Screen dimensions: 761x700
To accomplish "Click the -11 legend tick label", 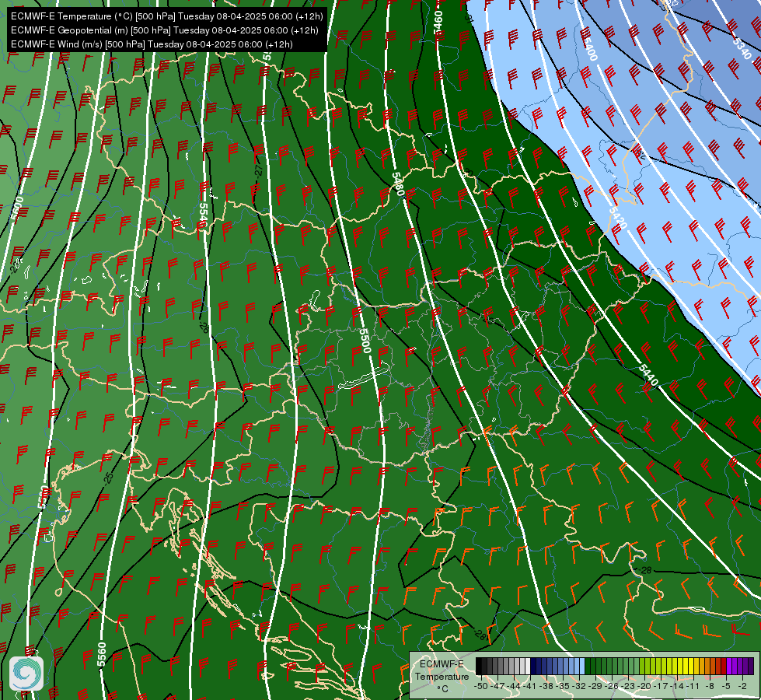I will (x=693, y=686).
